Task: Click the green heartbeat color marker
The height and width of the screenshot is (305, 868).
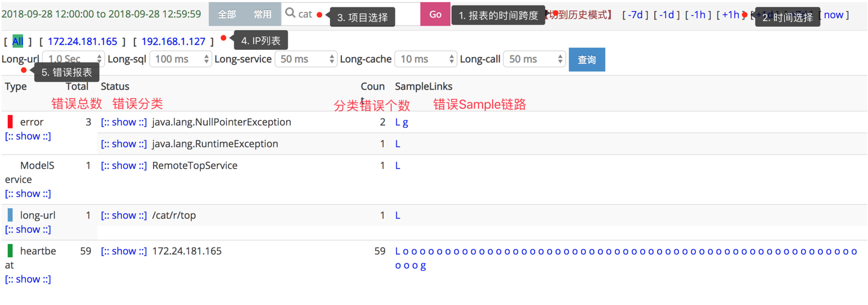Action: pyautogui.click(x=10, y=251)
